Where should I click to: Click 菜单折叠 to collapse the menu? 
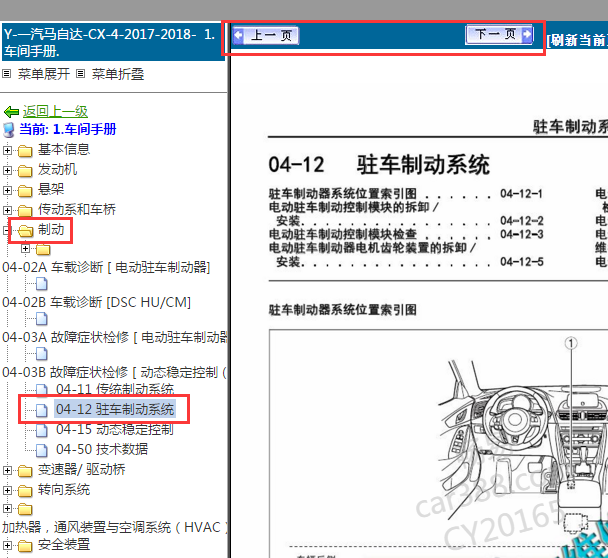click(x=118, y=74)
